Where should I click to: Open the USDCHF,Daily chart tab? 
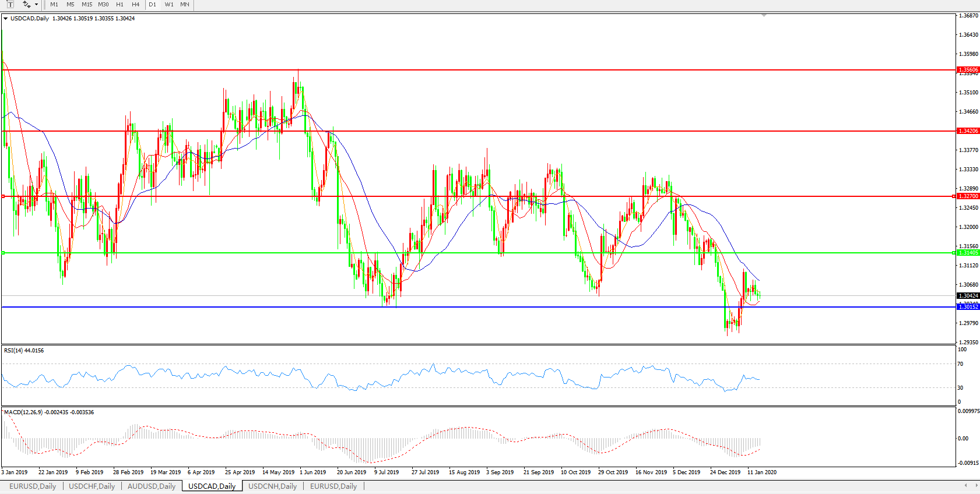[92, 486]
